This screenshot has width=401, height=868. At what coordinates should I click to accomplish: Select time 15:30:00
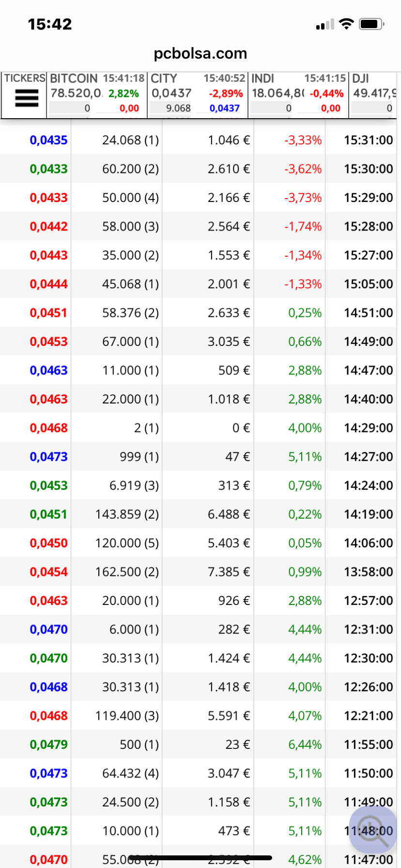(x=369, y=169)
